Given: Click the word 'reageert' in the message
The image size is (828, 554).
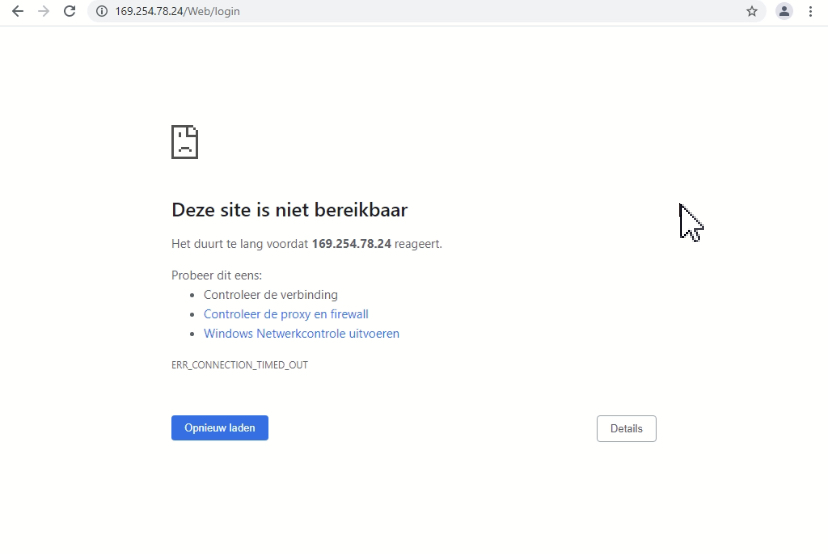Looking at the screenshot, I should 416,244.
